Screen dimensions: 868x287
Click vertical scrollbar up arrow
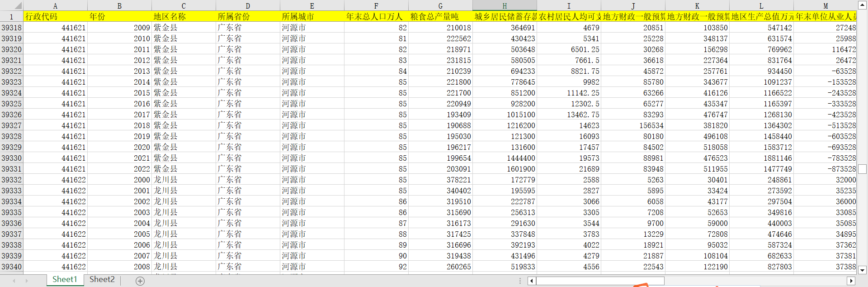pyautogui.click(x=862, y=5)
